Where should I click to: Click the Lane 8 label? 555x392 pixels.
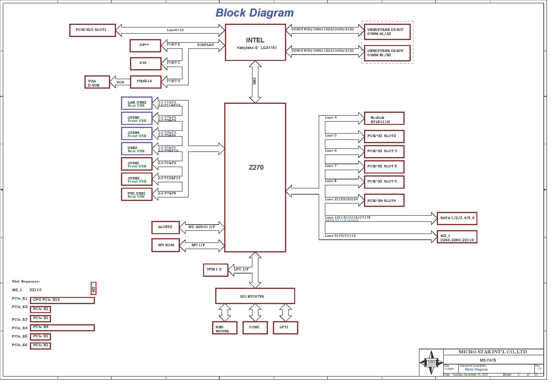pos(331,181)
